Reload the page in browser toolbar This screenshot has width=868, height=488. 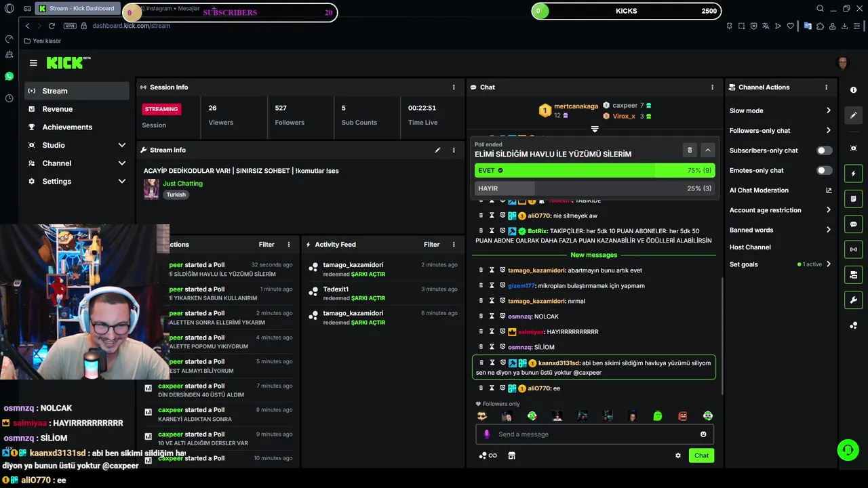[x=52, y=26]
